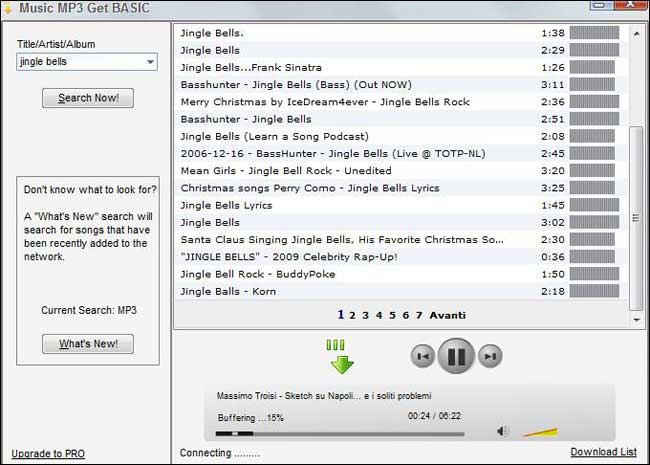Click the green download arrow icon
The image size is (650, 465).
[342, 358]
